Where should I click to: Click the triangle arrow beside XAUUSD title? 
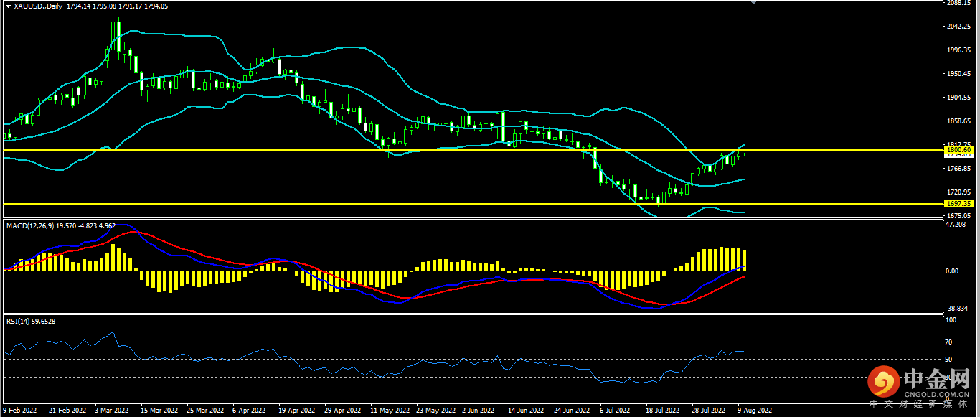click(x=8, y=6)
